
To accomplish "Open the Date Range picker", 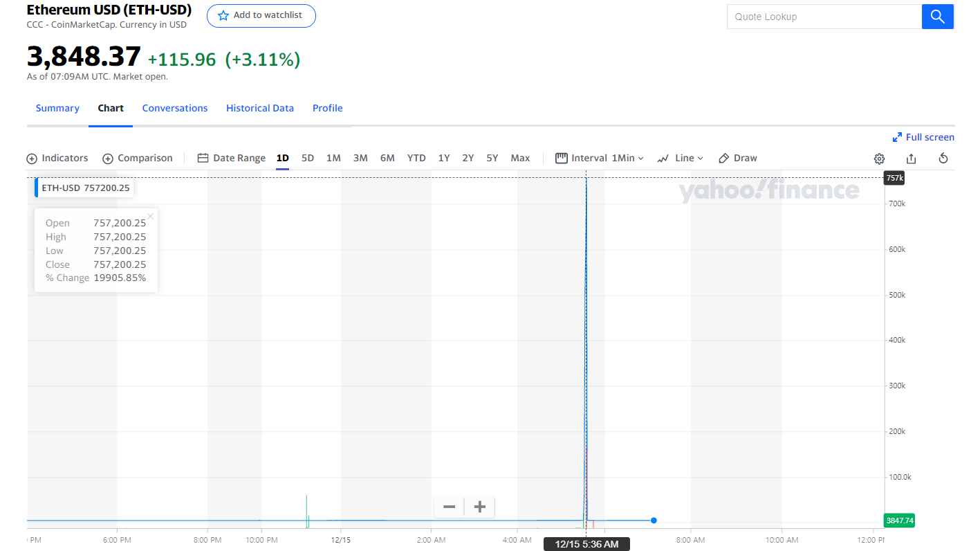I will coord(232,158).
